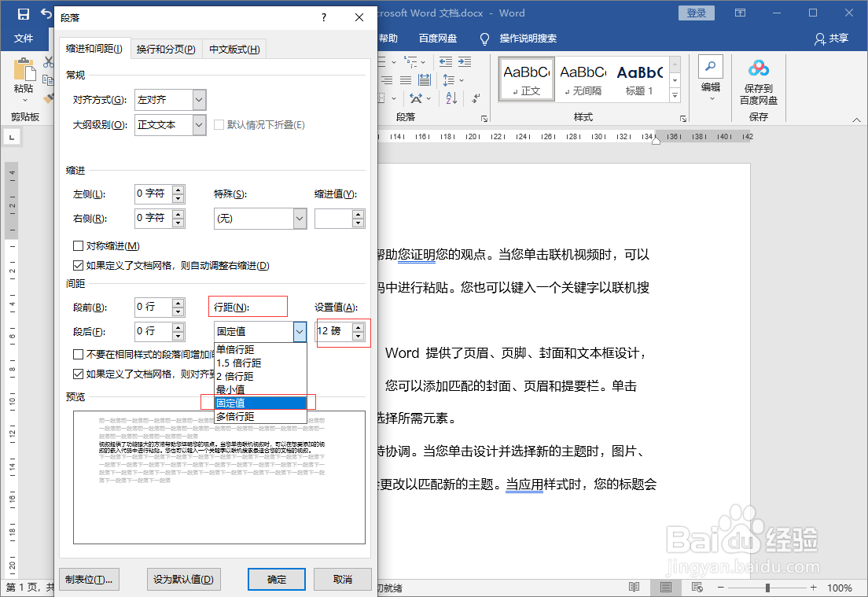
Task: Click the 取消 Cancel button
Action: point(343,579)
